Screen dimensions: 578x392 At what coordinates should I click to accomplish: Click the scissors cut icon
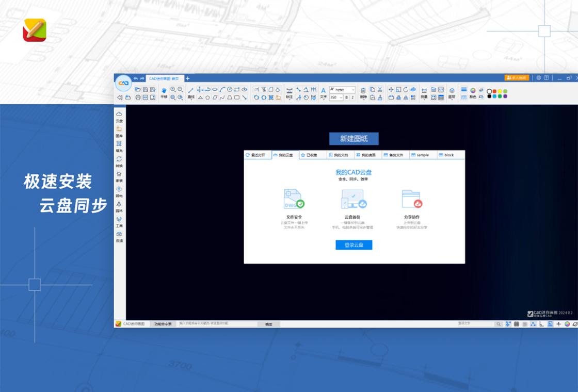(380, 90)
